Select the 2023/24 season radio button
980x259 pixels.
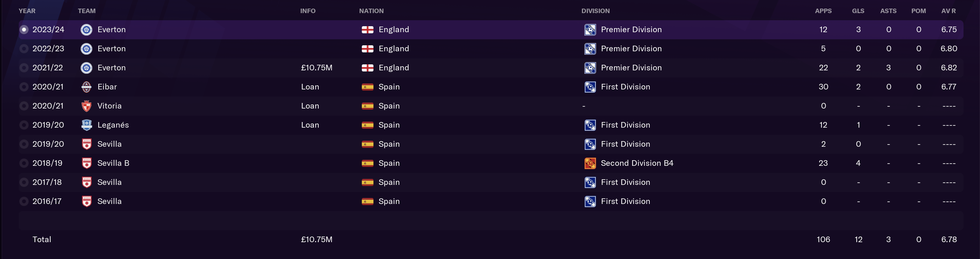click(x=24, y=30)
